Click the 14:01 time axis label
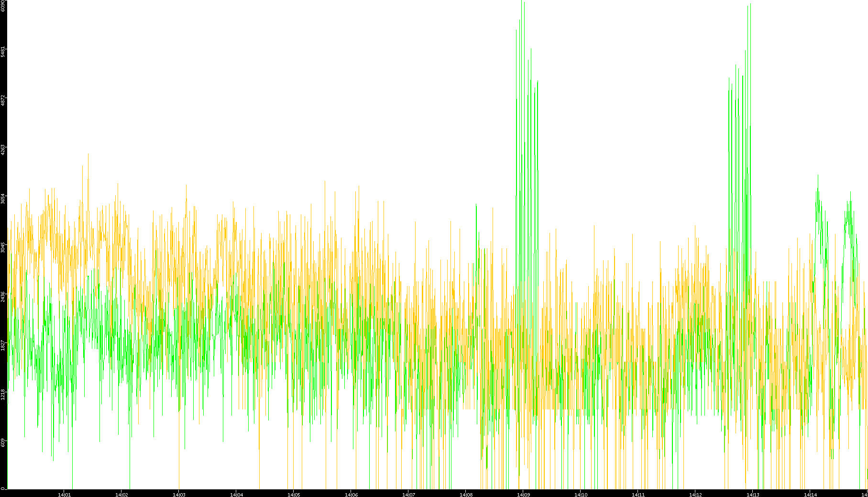 point(64,494)
